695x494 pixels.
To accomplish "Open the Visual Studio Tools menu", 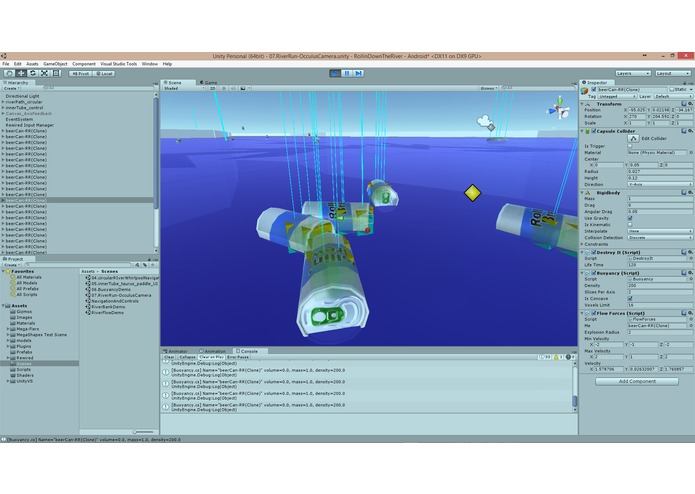I will point(118,64).
